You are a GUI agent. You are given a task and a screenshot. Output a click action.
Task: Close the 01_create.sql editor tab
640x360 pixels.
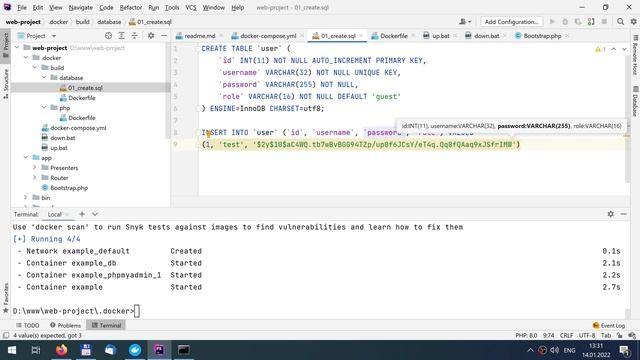coord(361,36)
